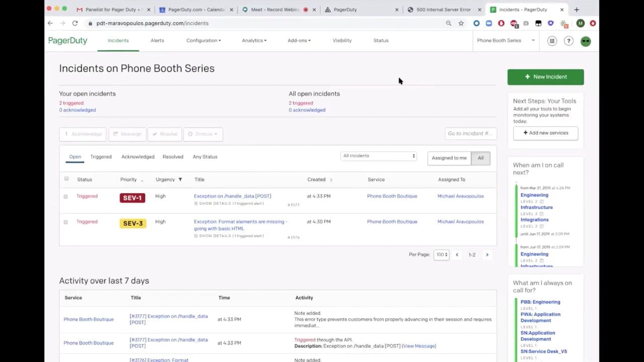Open the Alerts navigation item

(157, 40)
